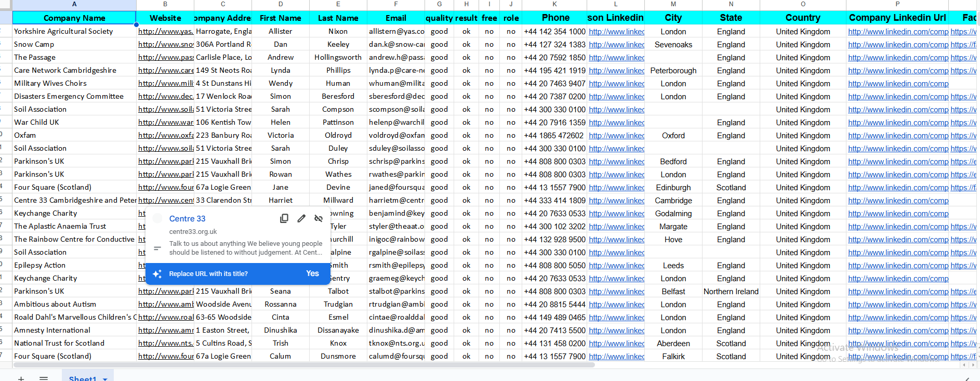Open Yorkshire Agricultural Society website link
980x381 pixels.
coord(165,31)
